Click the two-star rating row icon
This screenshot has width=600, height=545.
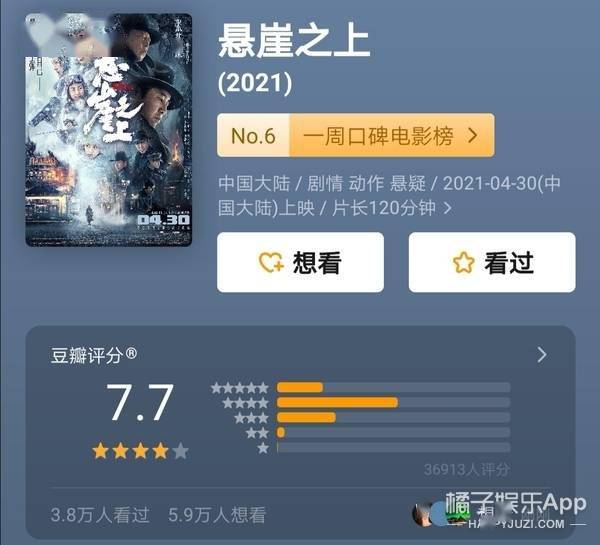coord(258,433)
